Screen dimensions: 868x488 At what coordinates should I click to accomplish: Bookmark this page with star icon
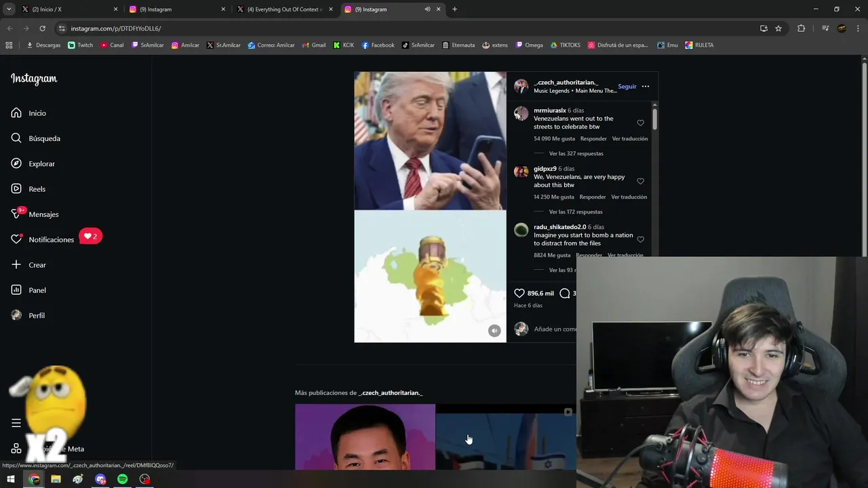pyautogui.click(x=778, y=28)
